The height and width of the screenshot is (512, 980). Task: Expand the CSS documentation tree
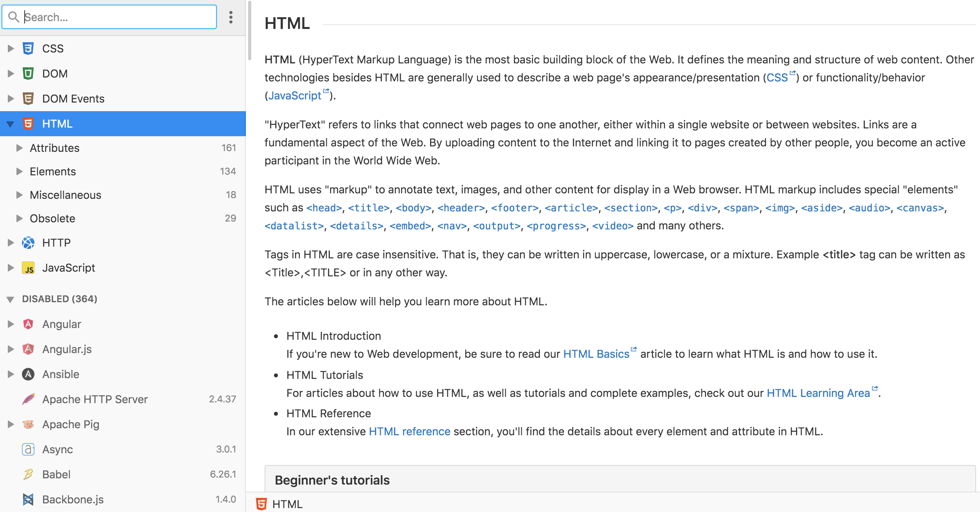11,49
